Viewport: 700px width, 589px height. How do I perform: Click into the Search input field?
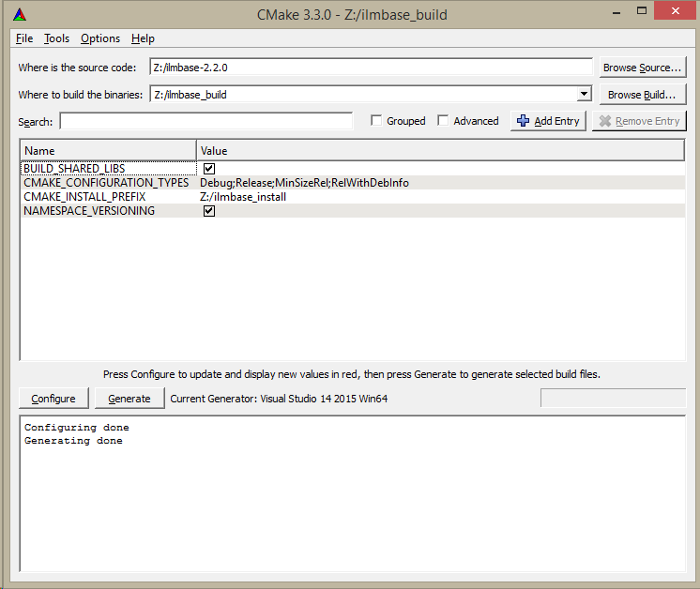206,121
